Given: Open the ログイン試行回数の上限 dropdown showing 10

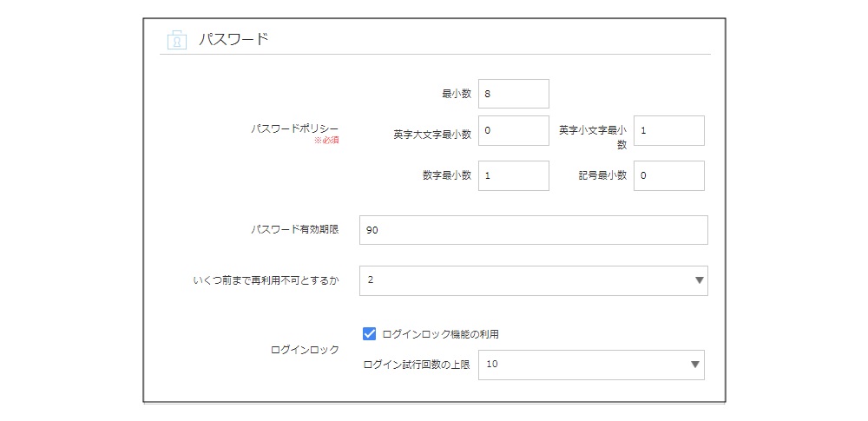Looking at the screenshot, I should pyautogui.click(x=590, y=365).
